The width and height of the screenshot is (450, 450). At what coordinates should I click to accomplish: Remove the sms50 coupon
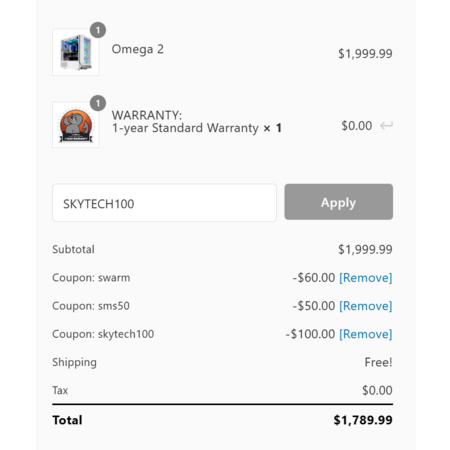pyautogui.click(x=366, y=306)
